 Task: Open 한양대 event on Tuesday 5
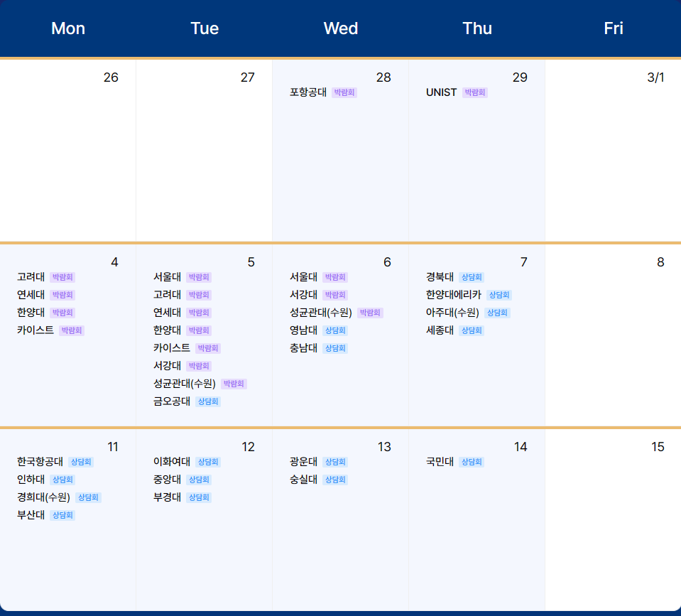(167, 330)
